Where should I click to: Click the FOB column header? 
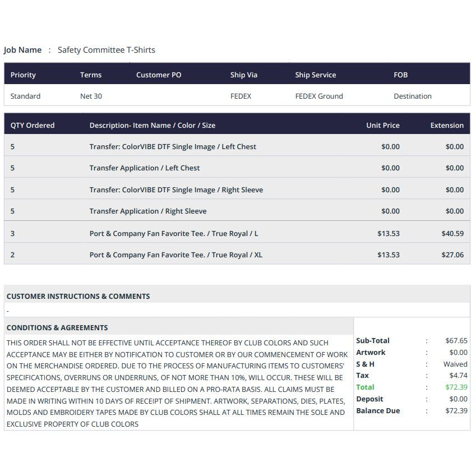coord(400,75)
